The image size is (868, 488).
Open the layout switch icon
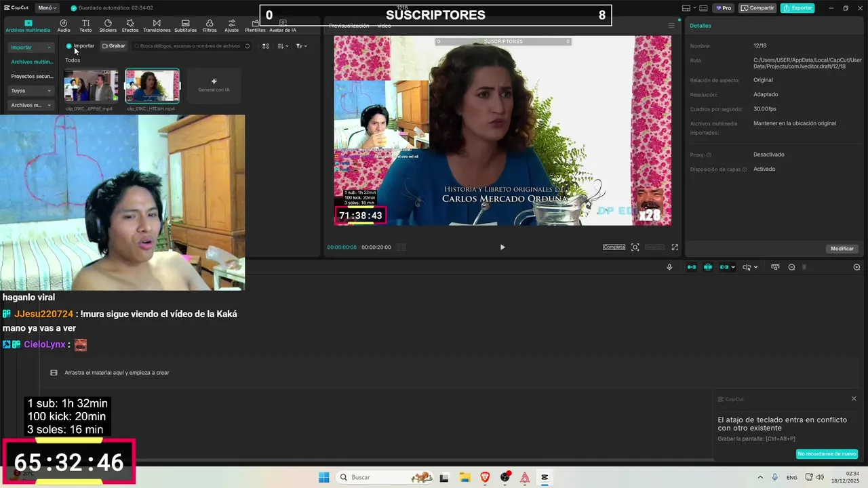tap(686, 8)
